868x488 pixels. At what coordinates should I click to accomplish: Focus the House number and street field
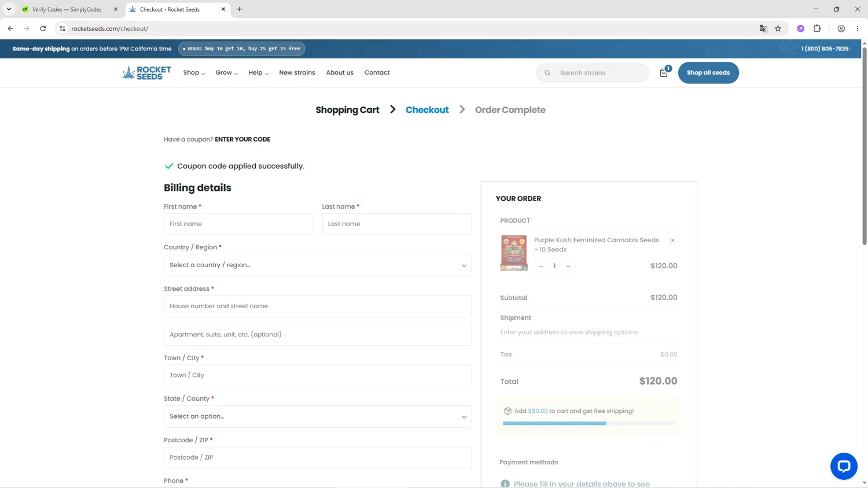click(x=318, y=306)
